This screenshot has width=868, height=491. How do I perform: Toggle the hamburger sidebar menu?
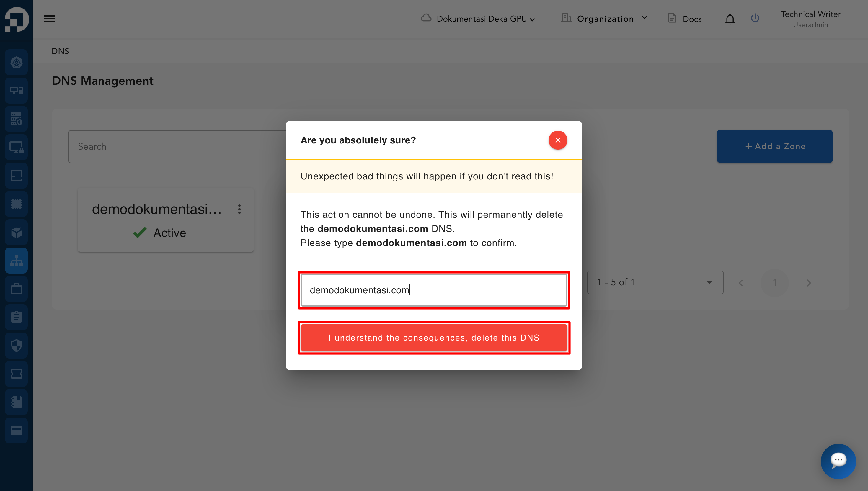pos(49,19)
